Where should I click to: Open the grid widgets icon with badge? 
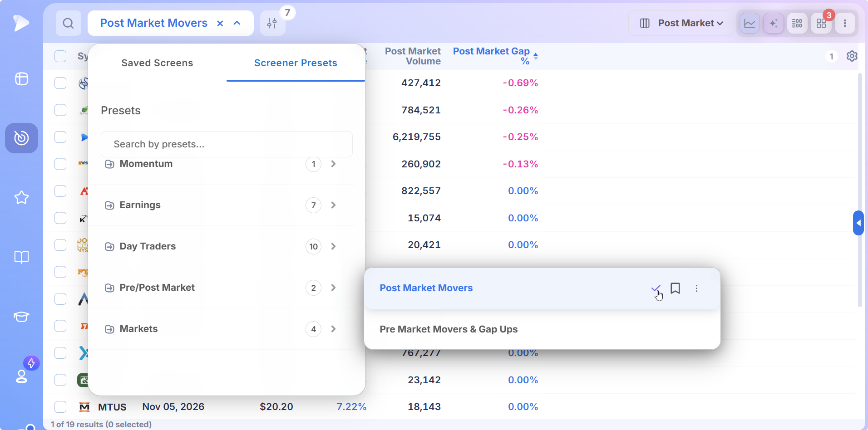click(x=821, y=23)
